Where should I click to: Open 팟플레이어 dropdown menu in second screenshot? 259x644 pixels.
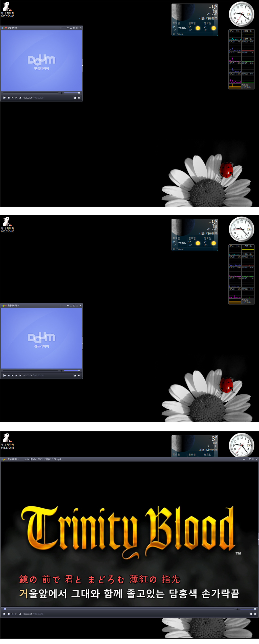tap(10, 305)
